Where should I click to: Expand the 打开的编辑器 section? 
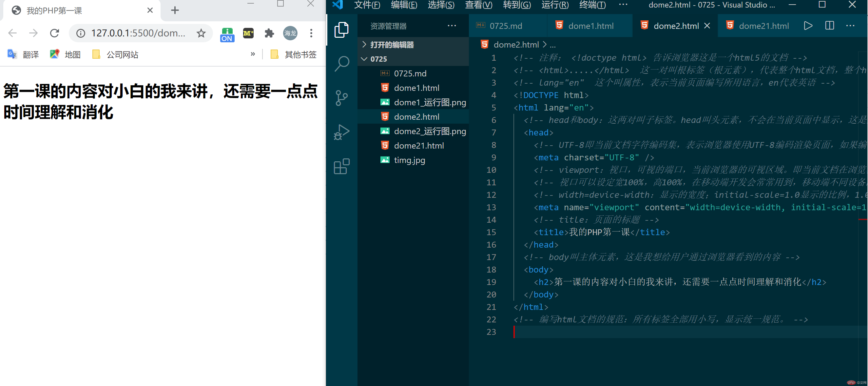click(413, 45)
